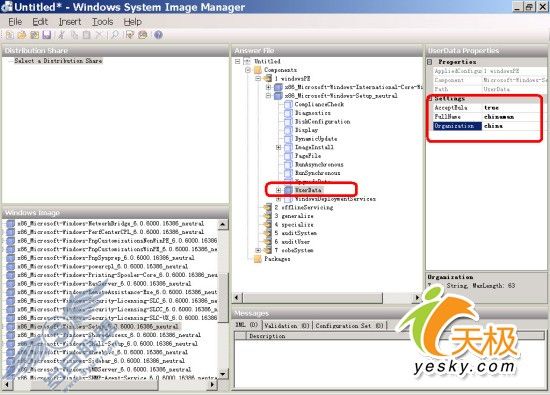Image resolution: width=550 pixels, height=395 pixels.
Task: Select the WindowsDeploymentServices tree item
Action: (x=335, y=199)
